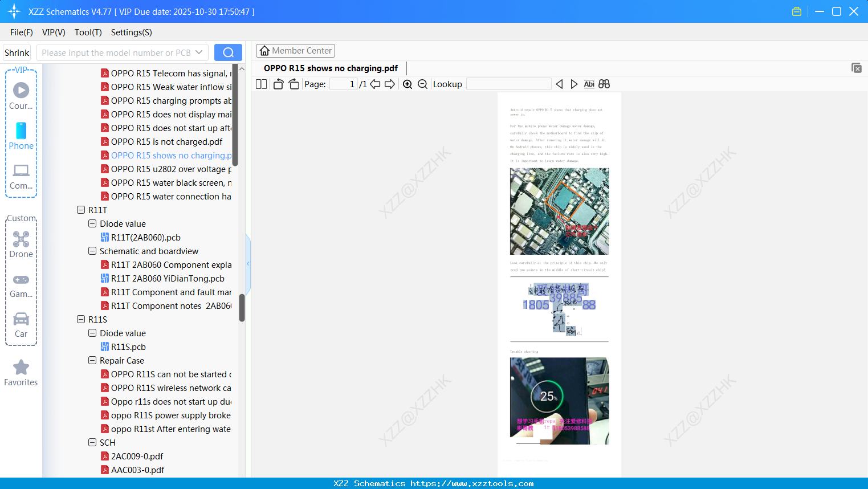Open the Car category

coord(21,325)
